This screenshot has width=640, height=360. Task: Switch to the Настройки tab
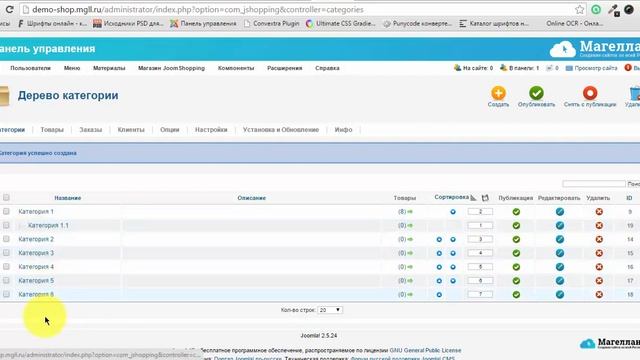pos(211,130)
